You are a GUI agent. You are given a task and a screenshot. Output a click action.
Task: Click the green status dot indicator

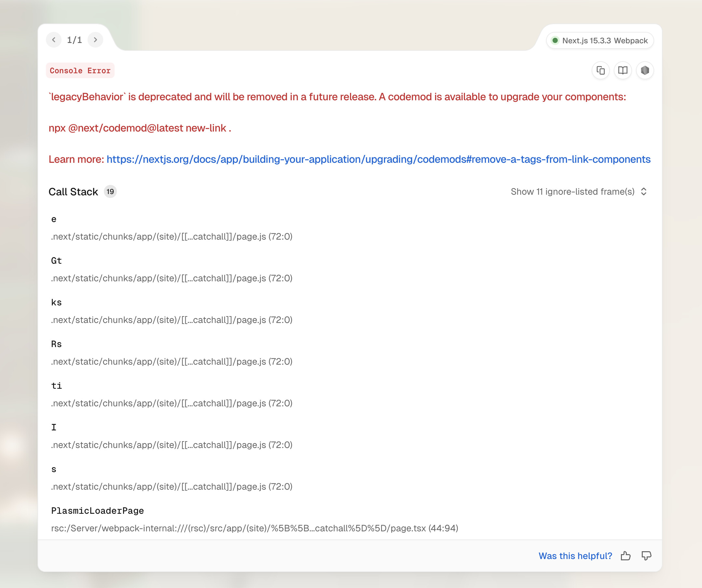[555, 40]
